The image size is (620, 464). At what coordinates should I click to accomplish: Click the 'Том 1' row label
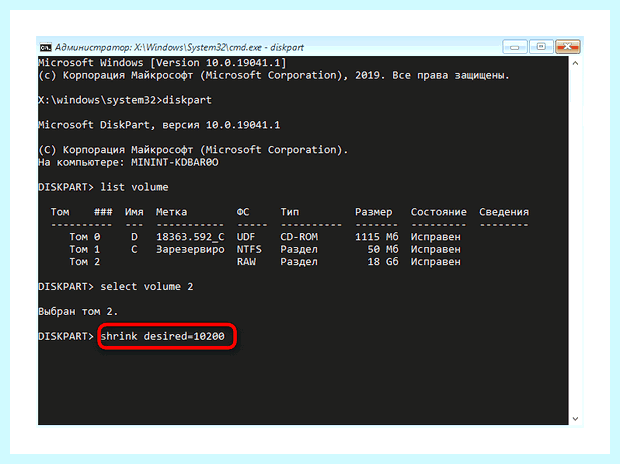[x=85, y=250]
